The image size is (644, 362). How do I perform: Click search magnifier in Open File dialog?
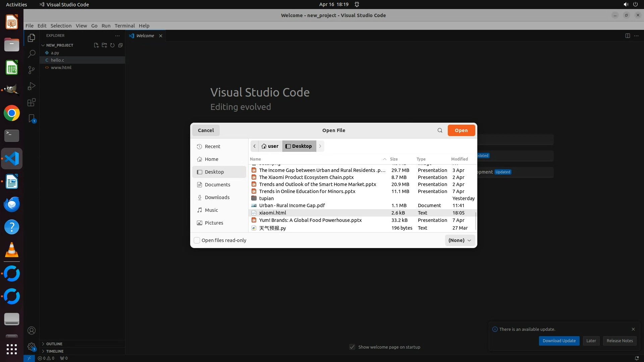point(440,130)
